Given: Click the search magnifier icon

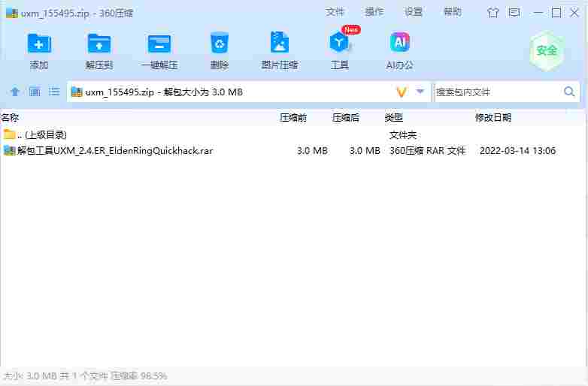Looking at the screenshot, I should coord(569,92).
